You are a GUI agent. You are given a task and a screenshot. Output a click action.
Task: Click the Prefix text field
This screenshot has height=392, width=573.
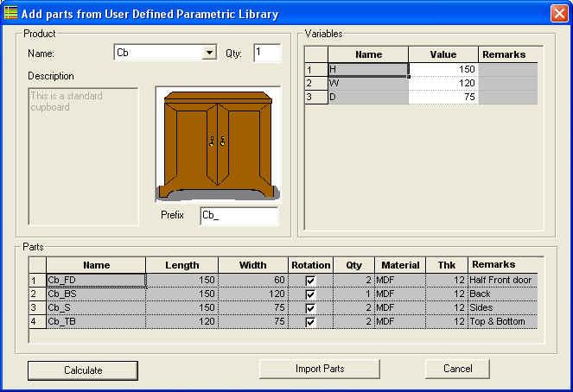(239, 216)
